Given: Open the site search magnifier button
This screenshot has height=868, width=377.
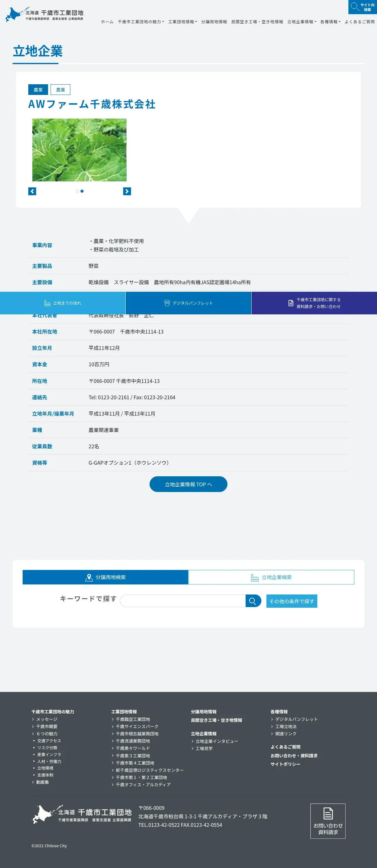Looking at the screenshot, I should coord(363,7).
